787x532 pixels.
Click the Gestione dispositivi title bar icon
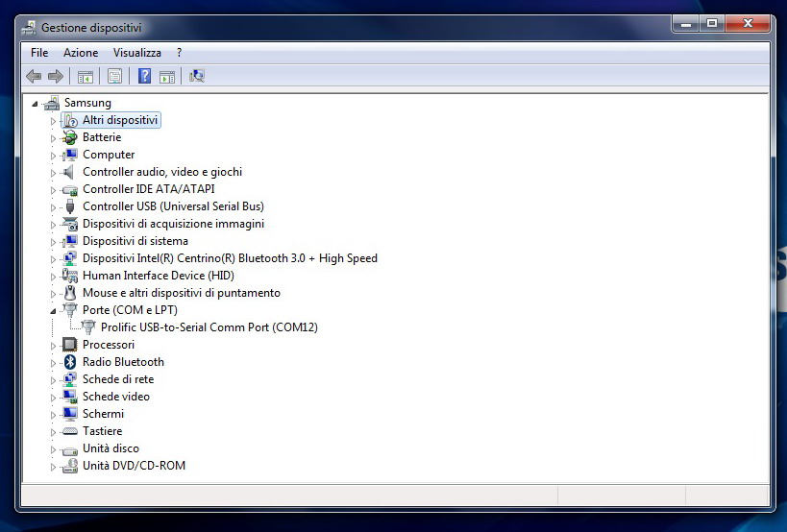coord(29,28)
